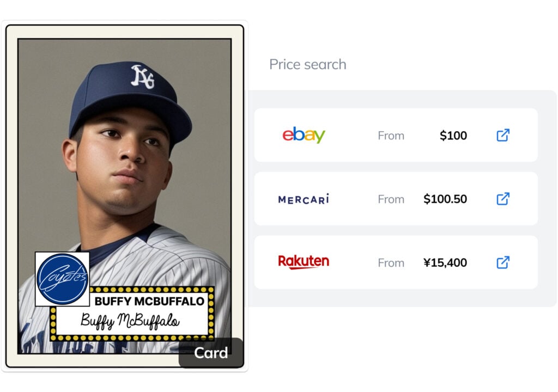
Task: Select the ¥15,400 Rakuten price
Action: pyautogui.click(x=445, y=263)
